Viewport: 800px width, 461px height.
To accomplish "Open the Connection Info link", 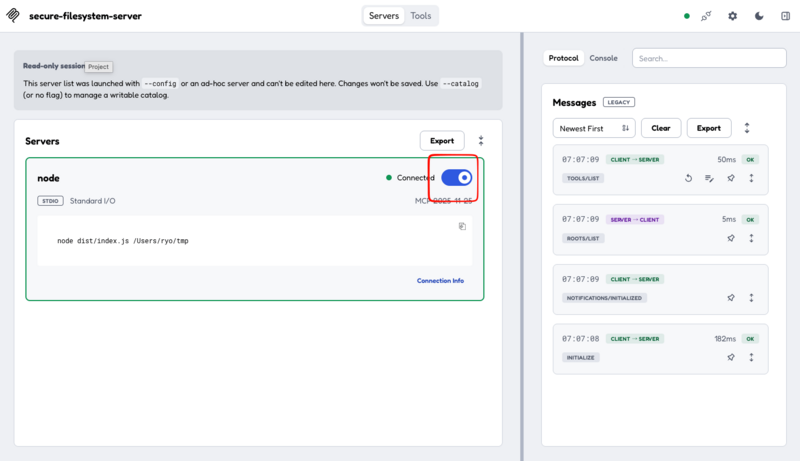I will pos(440,280).
